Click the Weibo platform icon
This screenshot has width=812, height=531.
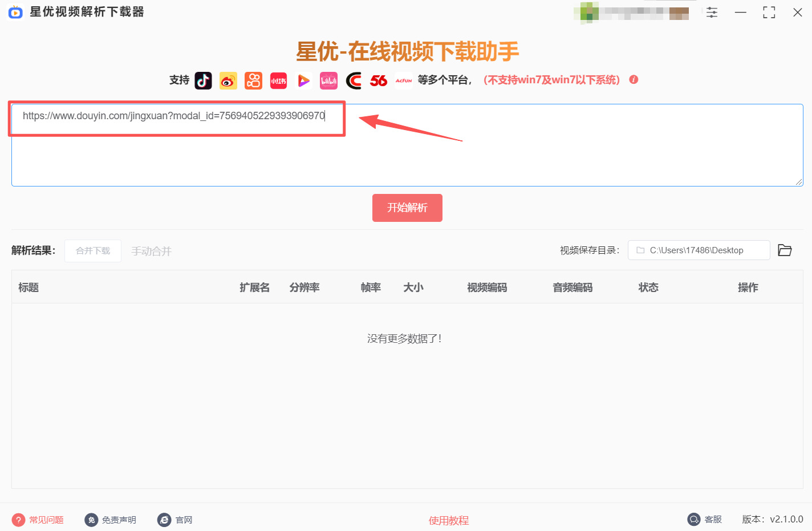[228, 80]
